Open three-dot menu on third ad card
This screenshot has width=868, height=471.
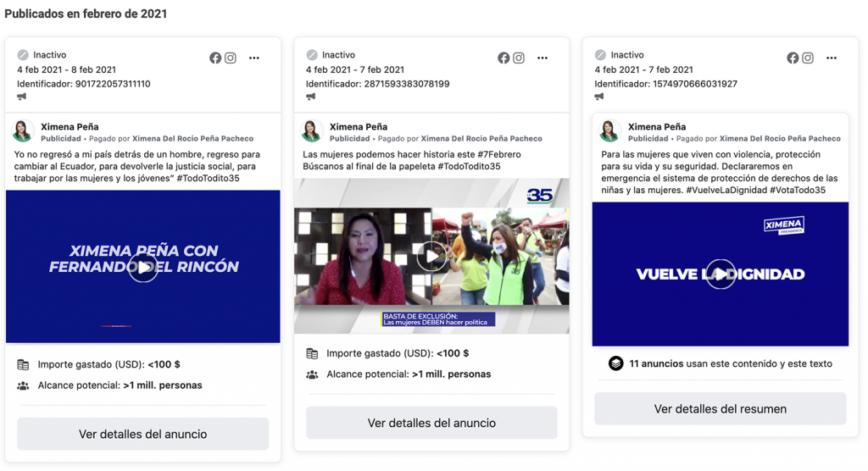click(x=832, y=58)
